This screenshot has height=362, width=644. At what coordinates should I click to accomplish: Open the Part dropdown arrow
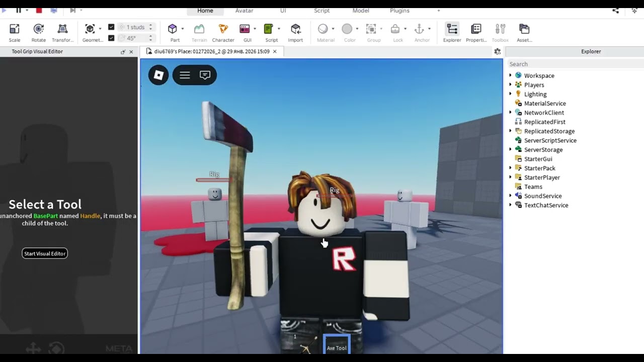(183, 29)
